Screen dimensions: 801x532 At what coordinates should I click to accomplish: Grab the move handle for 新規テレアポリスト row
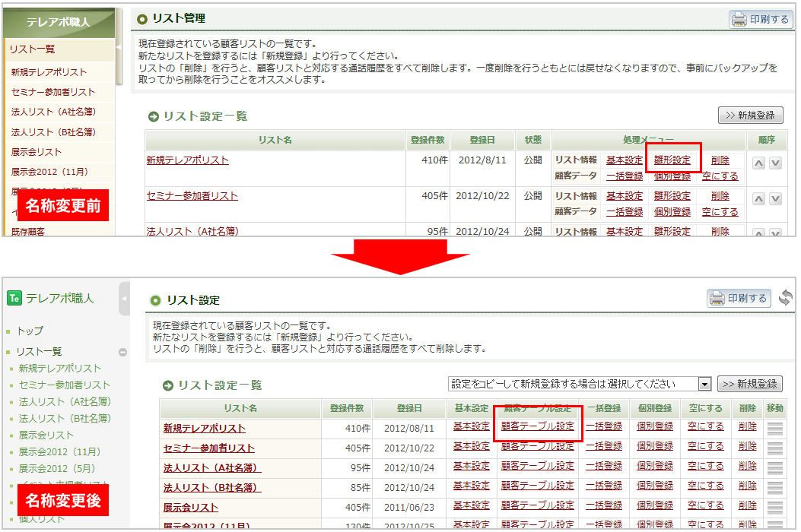pyautogui.click(x=774, y=429)
